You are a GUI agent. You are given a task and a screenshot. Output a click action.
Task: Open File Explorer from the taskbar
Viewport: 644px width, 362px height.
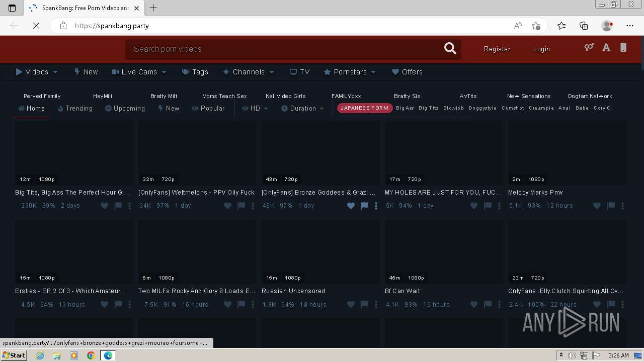[57, 355]
